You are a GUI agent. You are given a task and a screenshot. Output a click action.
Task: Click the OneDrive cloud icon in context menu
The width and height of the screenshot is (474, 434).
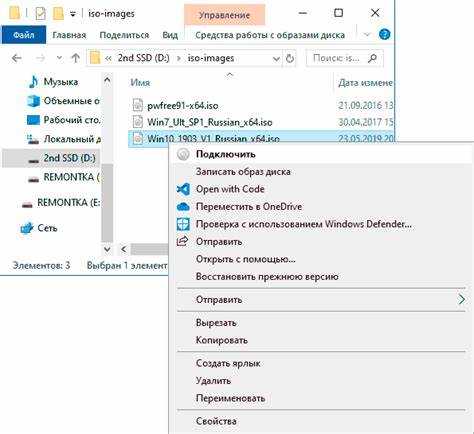coord(183,207)
